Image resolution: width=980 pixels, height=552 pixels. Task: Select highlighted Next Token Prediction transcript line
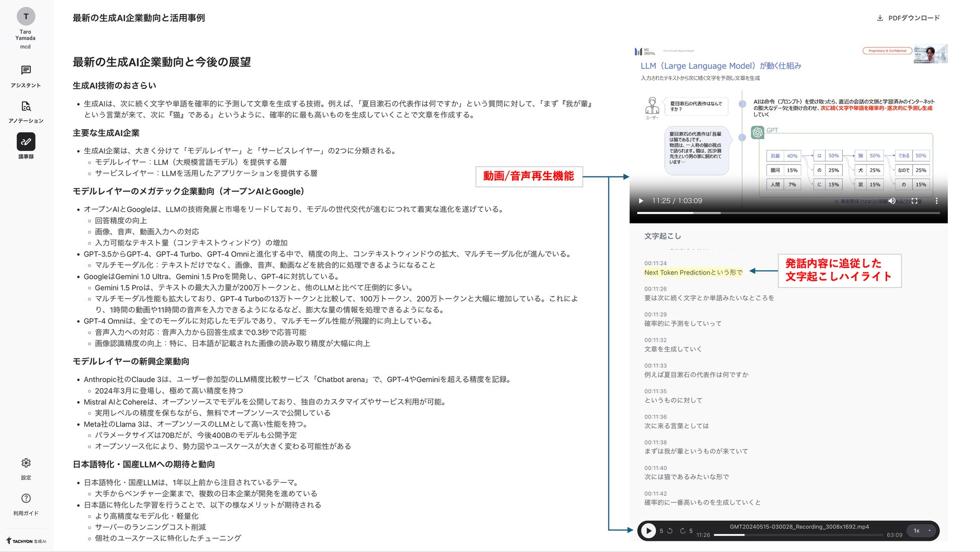coord(693,272)
